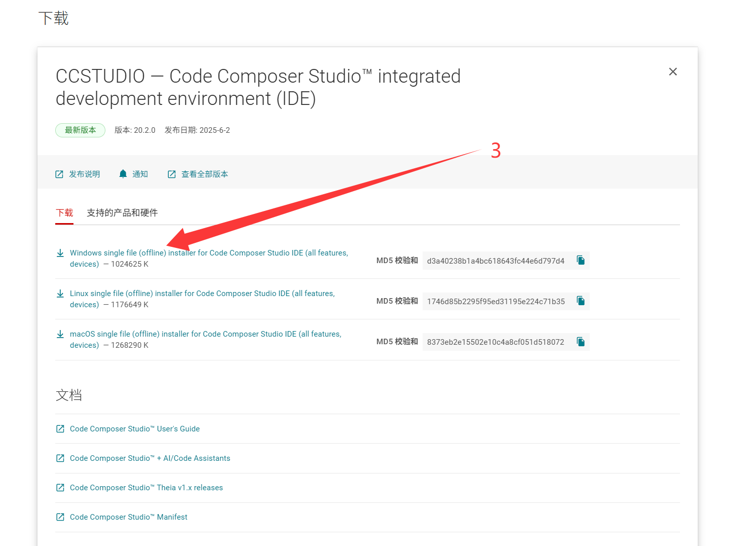Image resolution: width=756 pixels, height=546 pixels.
Task: Click the macOS installer download arrow icon
Action: [x=60, y=334]
